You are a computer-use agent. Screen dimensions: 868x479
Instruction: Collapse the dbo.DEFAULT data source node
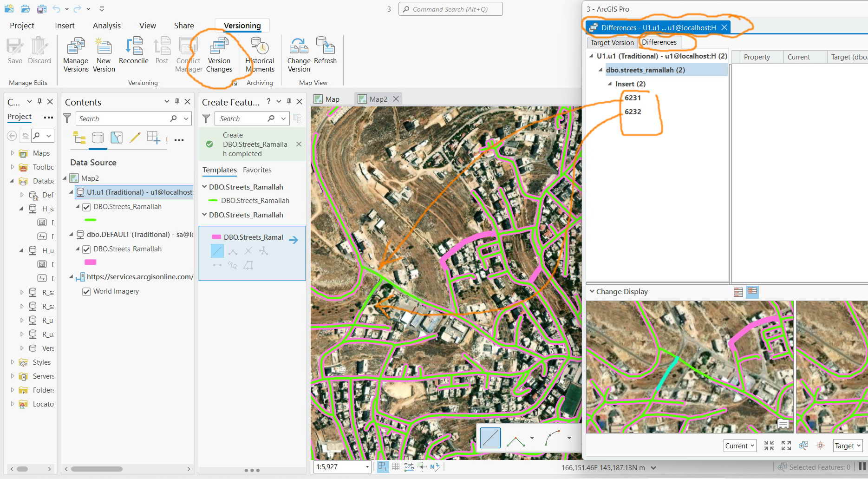coord(71,234)
